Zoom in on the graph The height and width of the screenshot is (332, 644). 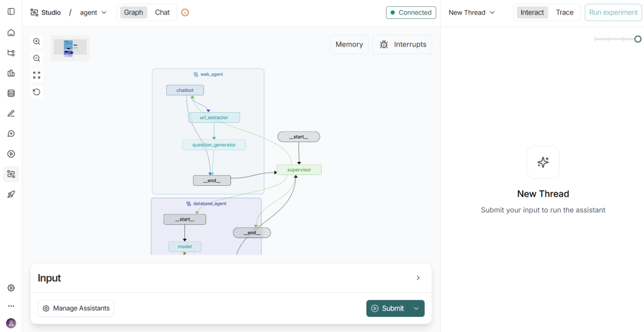[x=37, y=42]
